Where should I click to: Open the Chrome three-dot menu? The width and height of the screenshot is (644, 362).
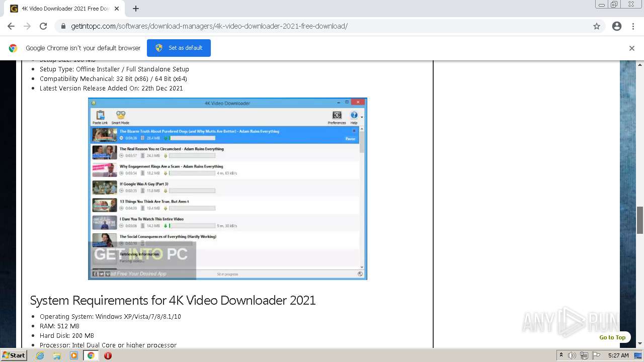coord(633,26)
